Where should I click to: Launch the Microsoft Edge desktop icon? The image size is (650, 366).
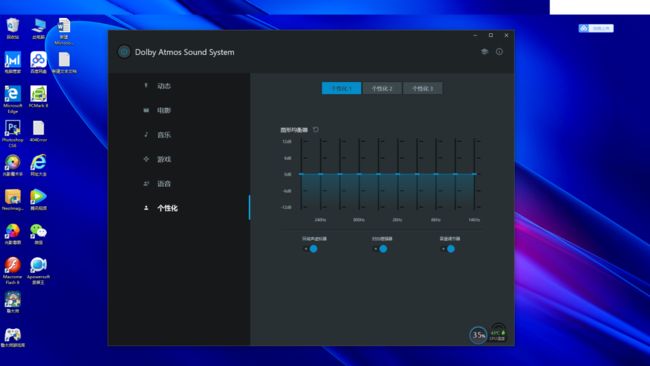pos(13,99)
